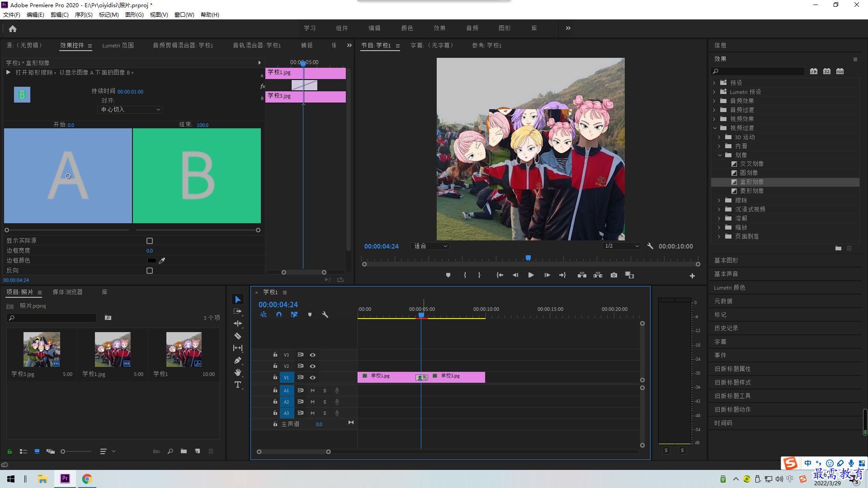Go to In point in program monitor

click(500, 275)
